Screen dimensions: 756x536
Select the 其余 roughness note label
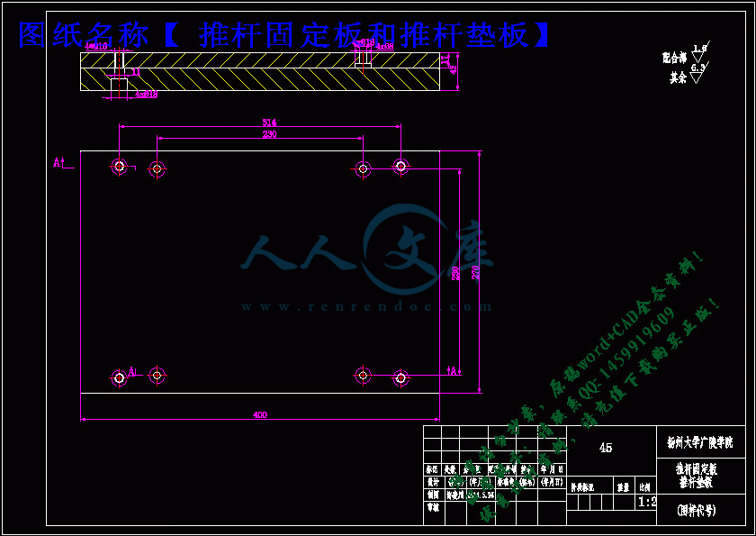click(678, 78)
